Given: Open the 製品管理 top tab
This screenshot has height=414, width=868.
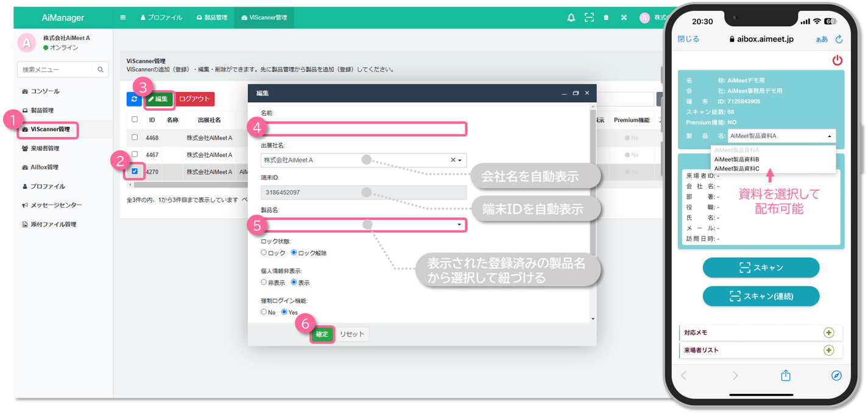Looking at the screenshot, I should [211, 18].
